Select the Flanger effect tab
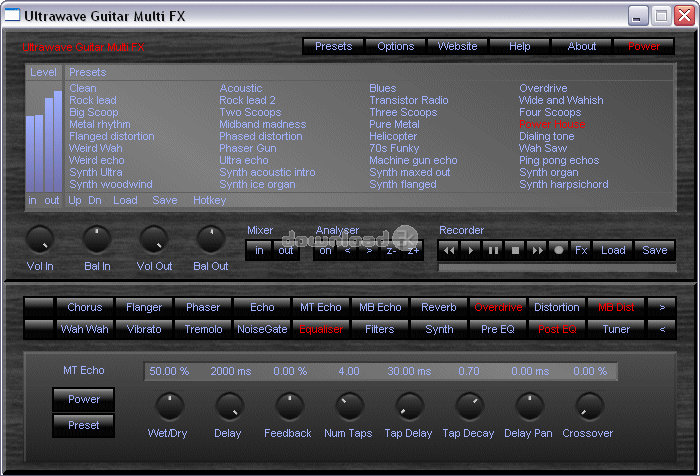This screenshot has width=700, height=476. (x=144, y=307)
